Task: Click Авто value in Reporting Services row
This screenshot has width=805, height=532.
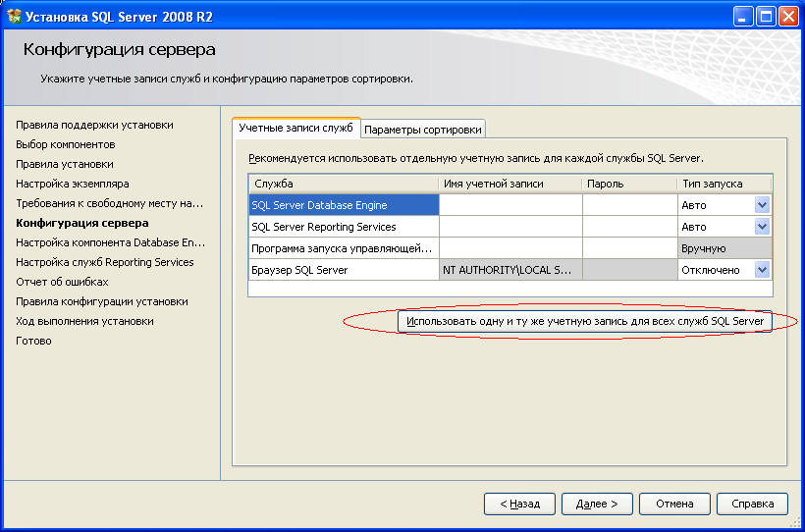Action: click(x=694, y=227)
